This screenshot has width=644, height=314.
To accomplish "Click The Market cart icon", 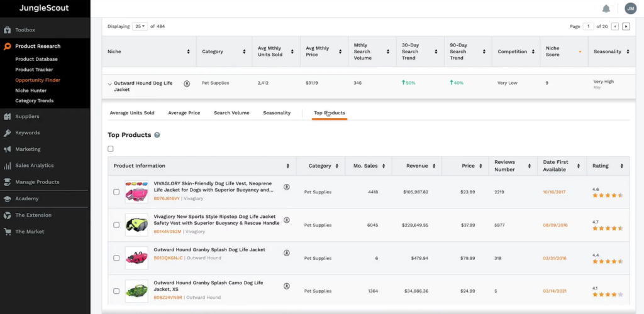I will coord(7,232).
